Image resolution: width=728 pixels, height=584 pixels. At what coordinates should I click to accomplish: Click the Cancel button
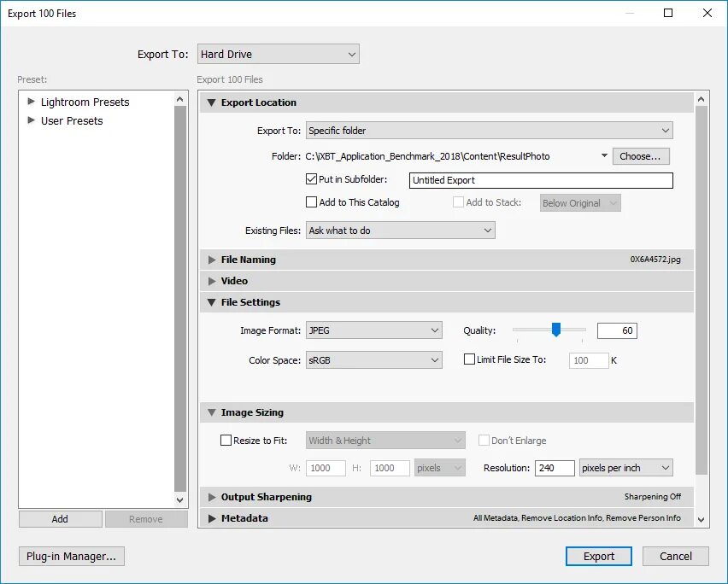(676, 556)
